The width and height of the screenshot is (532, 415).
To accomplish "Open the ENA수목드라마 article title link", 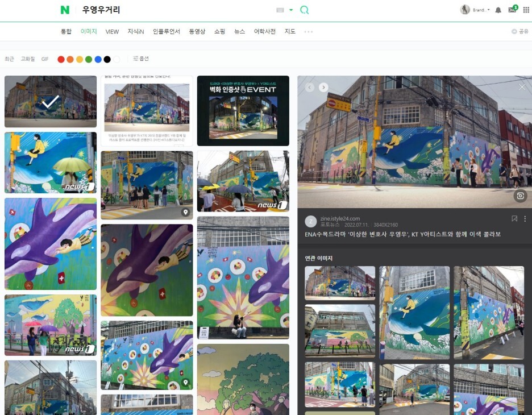I will tap(403, 234).
